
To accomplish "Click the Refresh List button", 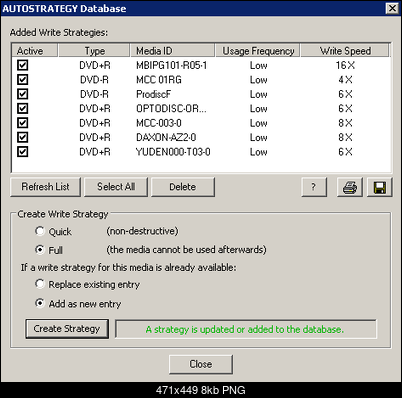I will (45, 187).
